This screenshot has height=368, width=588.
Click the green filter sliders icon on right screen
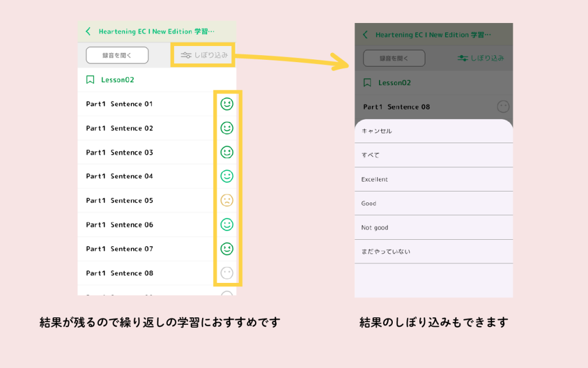coord(462,58)
